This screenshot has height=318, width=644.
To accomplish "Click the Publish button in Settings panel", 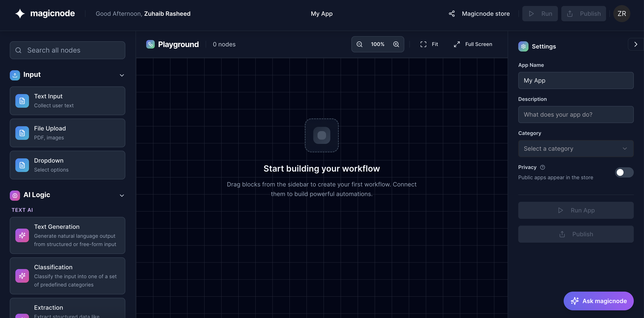I will (576, 234).
